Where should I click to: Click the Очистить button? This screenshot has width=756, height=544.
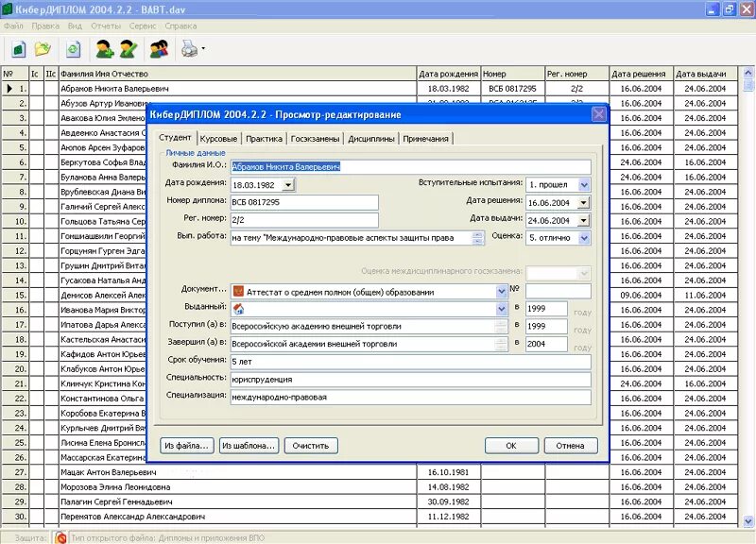[311, 446]
